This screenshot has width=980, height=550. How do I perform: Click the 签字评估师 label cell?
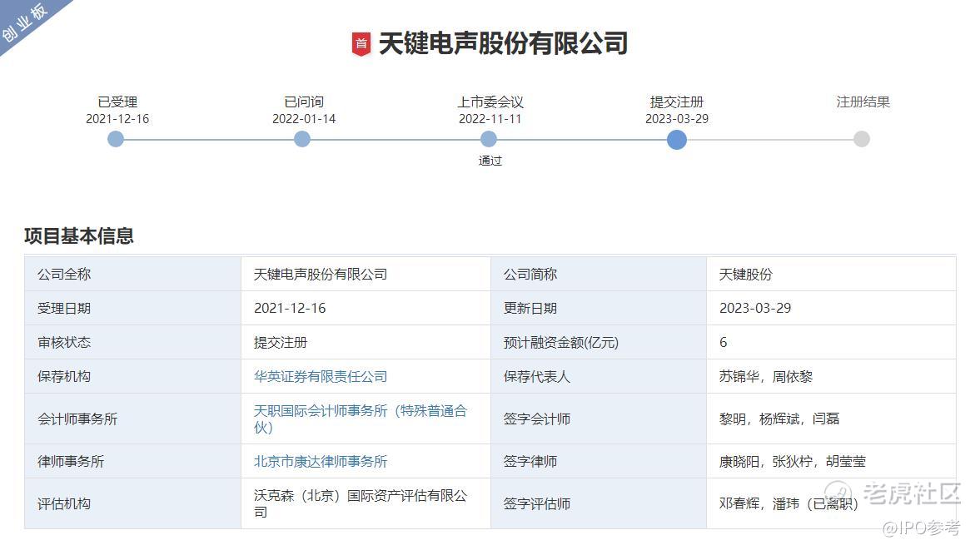pos(599,503)
